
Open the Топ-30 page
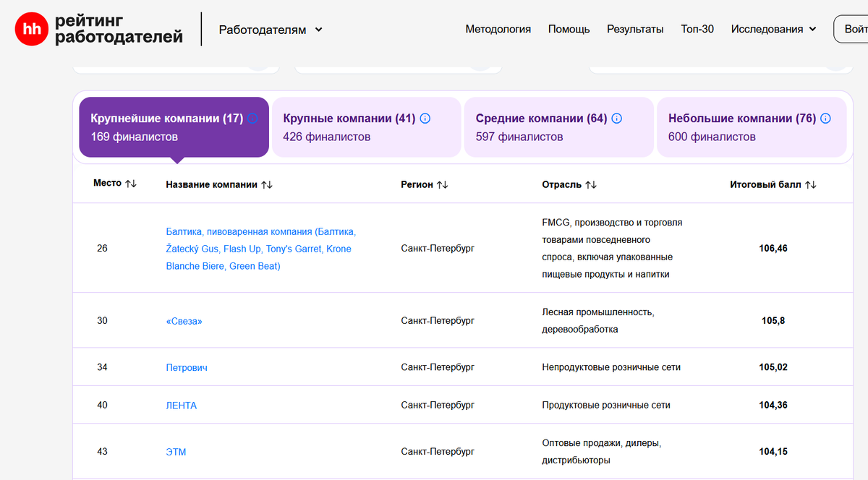(697, 30)
